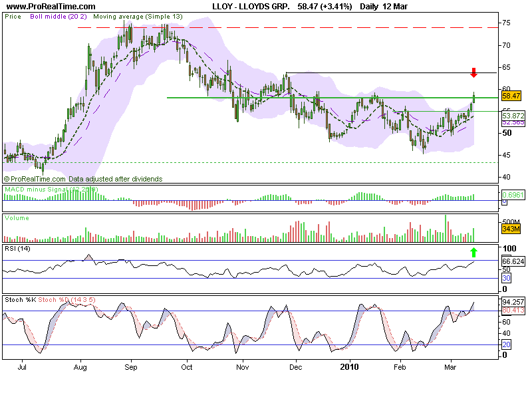This screenshot has width=532, height=399.
Task: Click the Stochastic 40 axis label
Action: pos(506,333)
